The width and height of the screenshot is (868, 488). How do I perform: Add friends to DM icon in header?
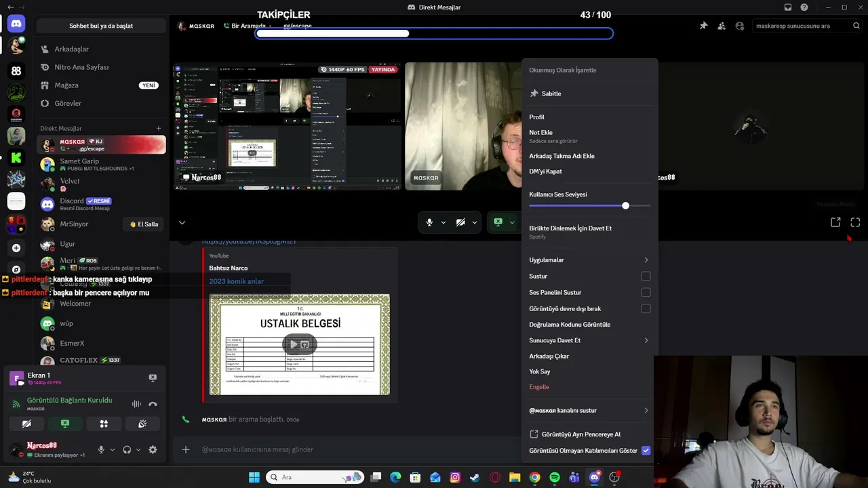pyautogui.click(x=722, y=26)
